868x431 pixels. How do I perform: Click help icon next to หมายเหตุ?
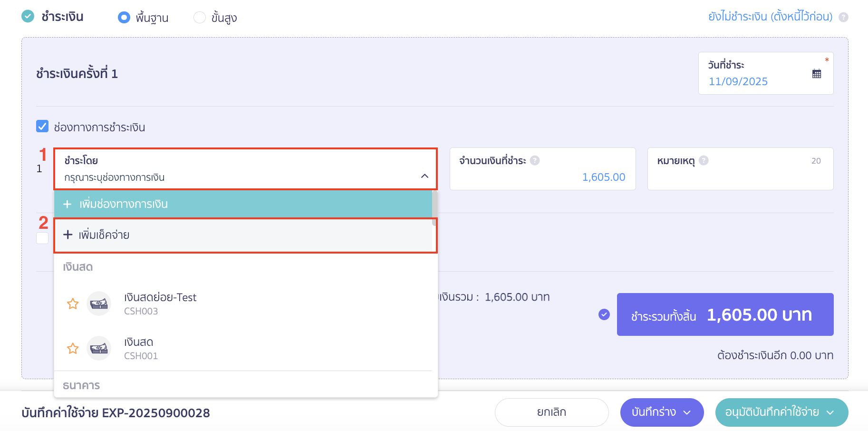pyautogui.click(x=704, y=160)
